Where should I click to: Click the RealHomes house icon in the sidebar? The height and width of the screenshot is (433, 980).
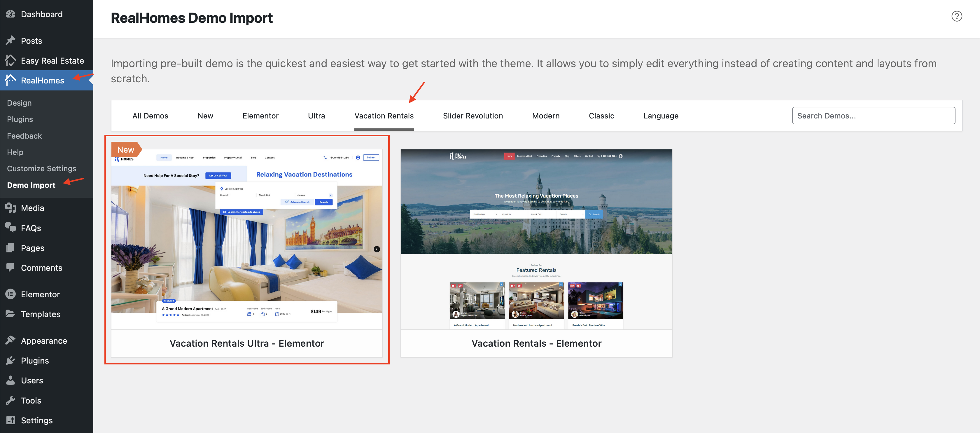coord(11,80)
